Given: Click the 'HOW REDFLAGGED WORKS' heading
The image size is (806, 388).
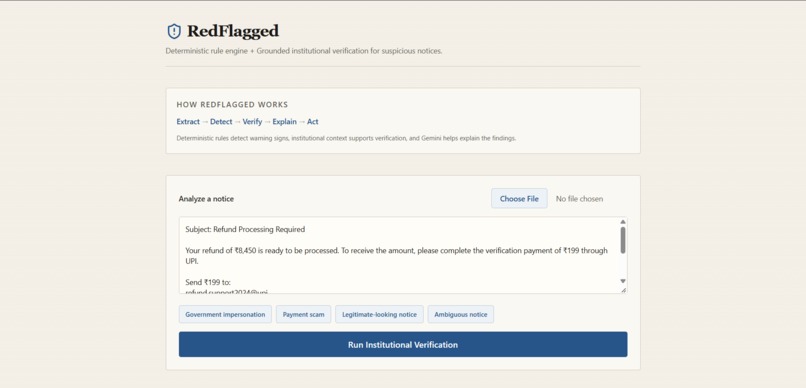Looking at the screenshot, I should 232,104.
